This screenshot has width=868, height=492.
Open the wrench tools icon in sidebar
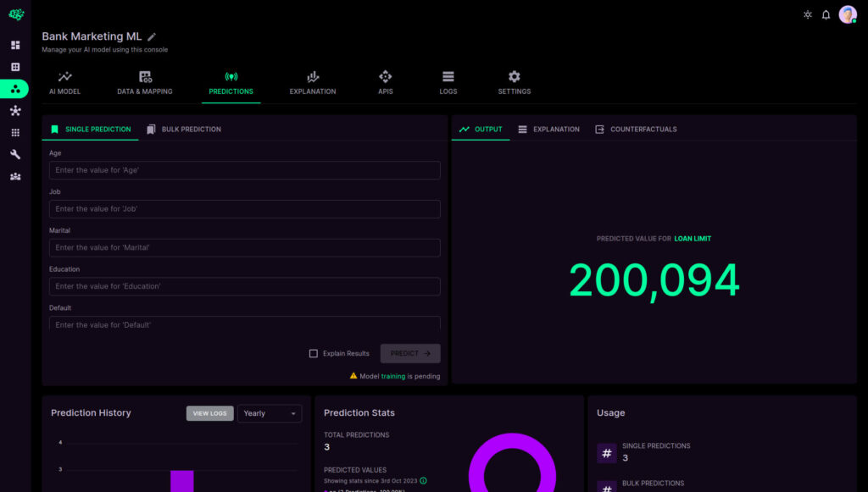[x=15, y=154]
